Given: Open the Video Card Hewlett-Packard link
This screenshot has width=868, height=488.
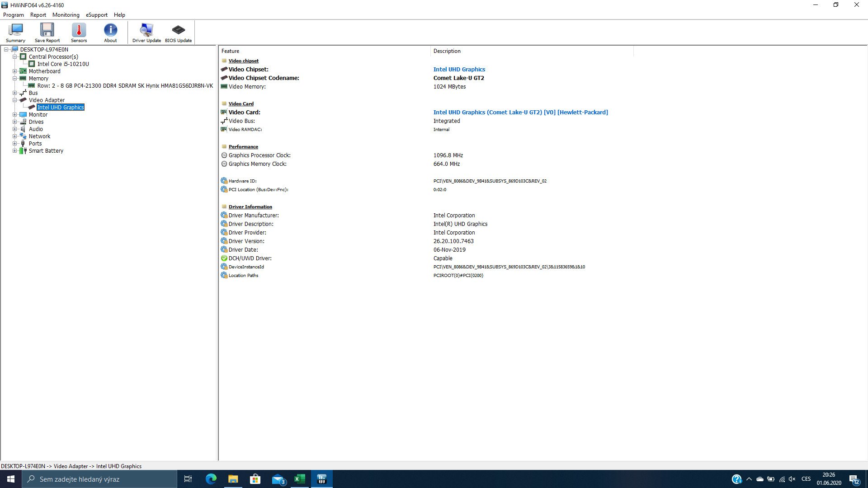Looking at the screenshot, I should pos(520,113).
